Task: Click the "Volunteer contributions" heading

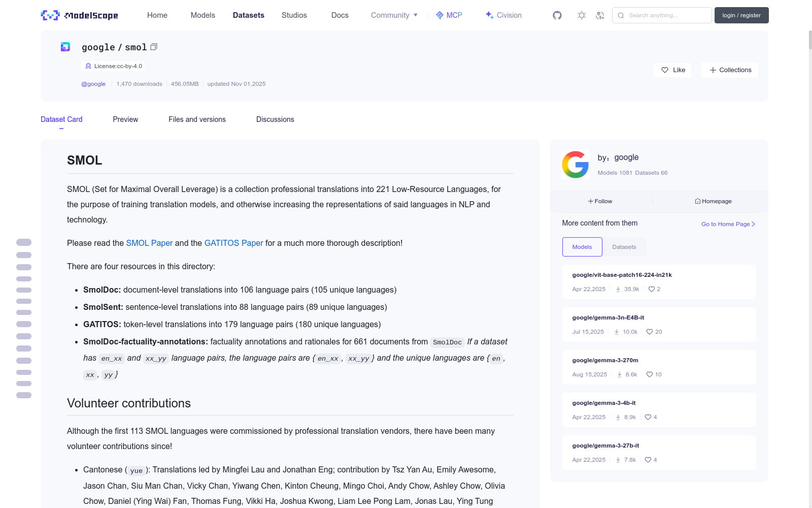Action: click(129, 403)
